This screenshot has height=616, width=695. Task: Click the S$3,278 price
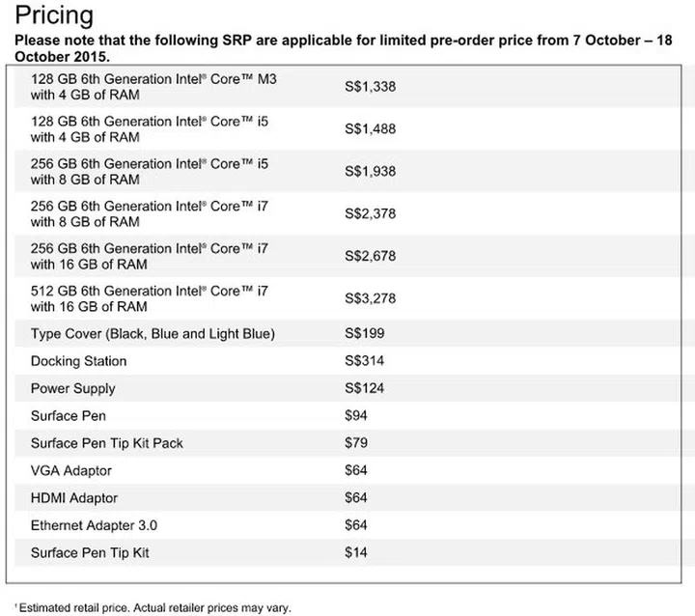371,298
